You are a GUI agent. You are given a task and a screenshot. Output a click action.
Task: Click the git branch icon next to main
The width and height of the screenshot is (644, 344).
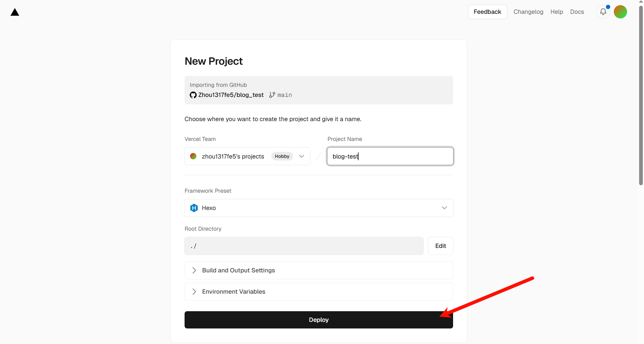point(272,95)
